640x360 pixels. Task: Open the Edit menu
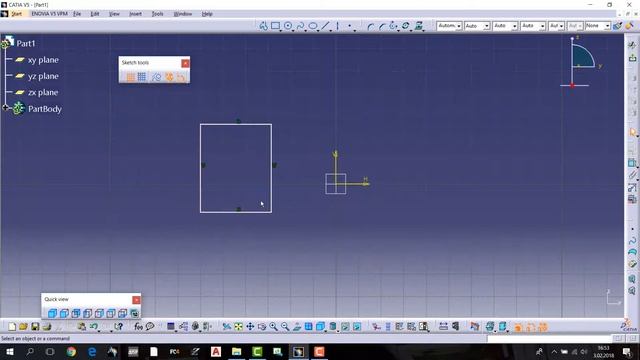pyautogui.click(x=95, y=14)
